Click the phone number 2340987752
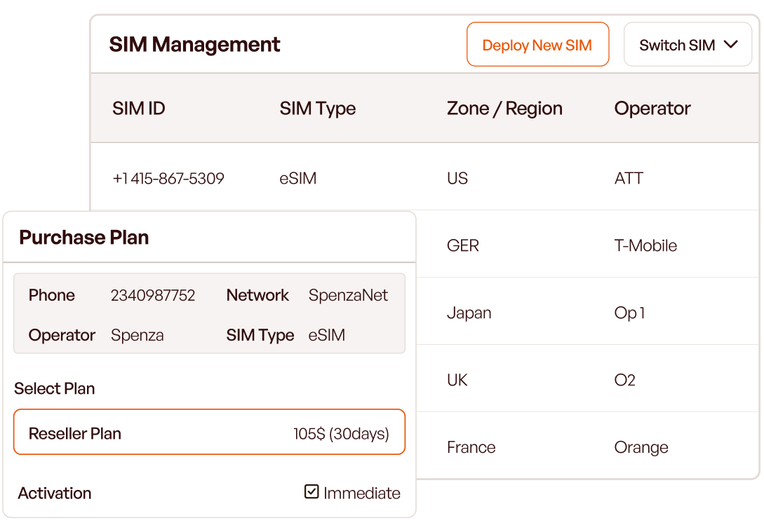Screen dimensions: 764x532 tap(153, 296)
